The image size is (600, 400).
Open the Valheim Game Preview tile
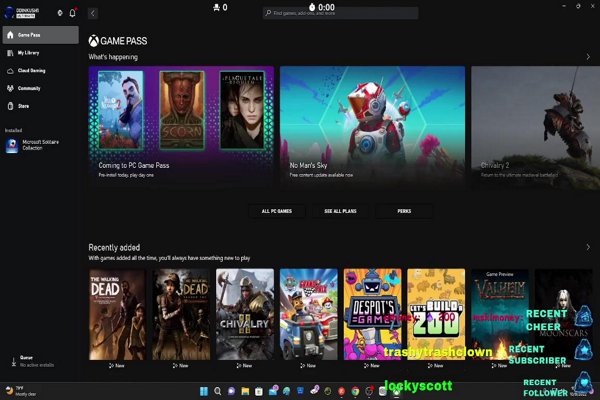(500, 314)
